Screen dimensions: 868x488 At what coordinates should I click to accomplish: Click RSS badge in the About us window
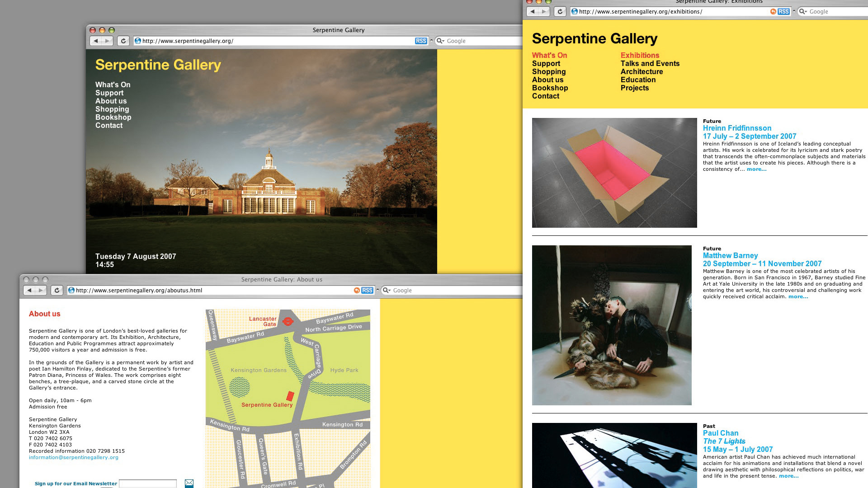367,291
